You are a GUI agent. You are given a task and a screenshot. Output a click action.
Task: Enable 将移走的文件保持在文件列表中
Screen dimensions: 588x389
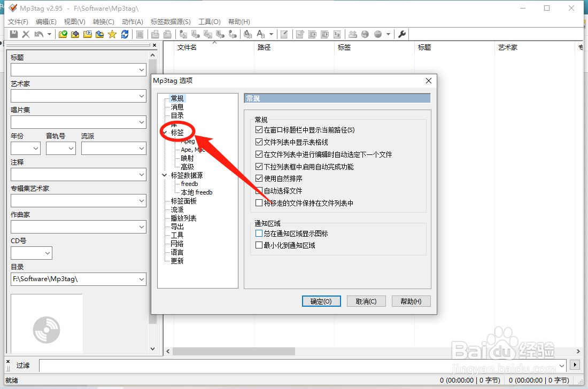[259, 203]
